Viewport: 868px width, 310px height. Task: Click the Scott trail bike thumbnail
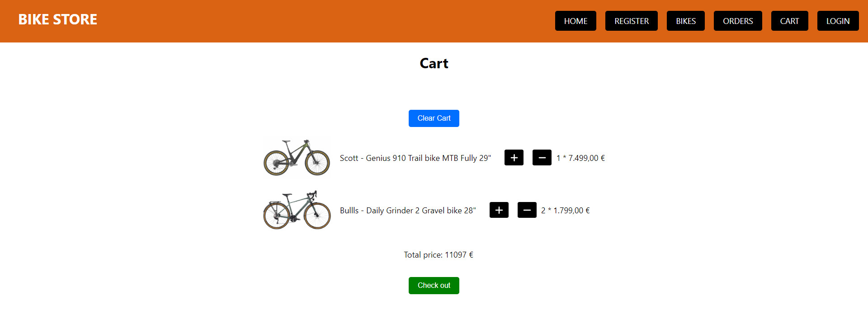pyautogui.click(x=297, y=158)
